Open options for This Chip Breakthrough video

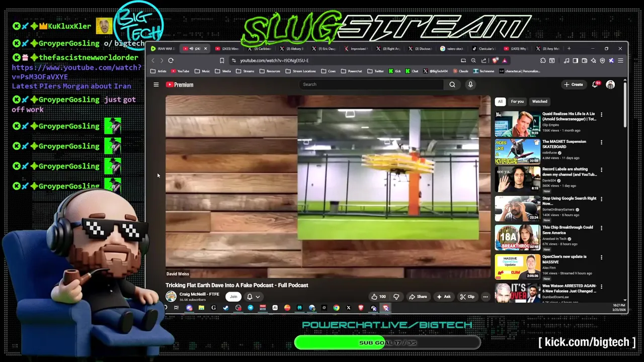click(601, 228)
